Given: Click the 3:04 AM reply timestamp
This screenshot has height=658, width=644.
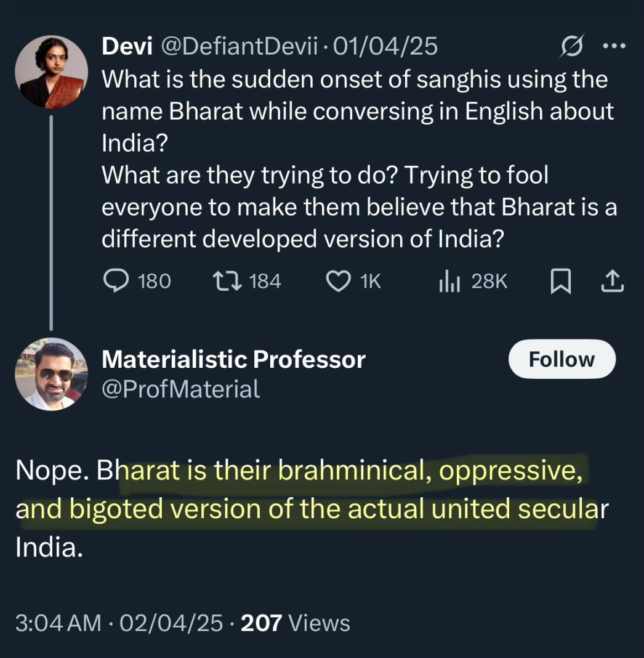Looking at the screenshot, I should [x=58, y=623].
